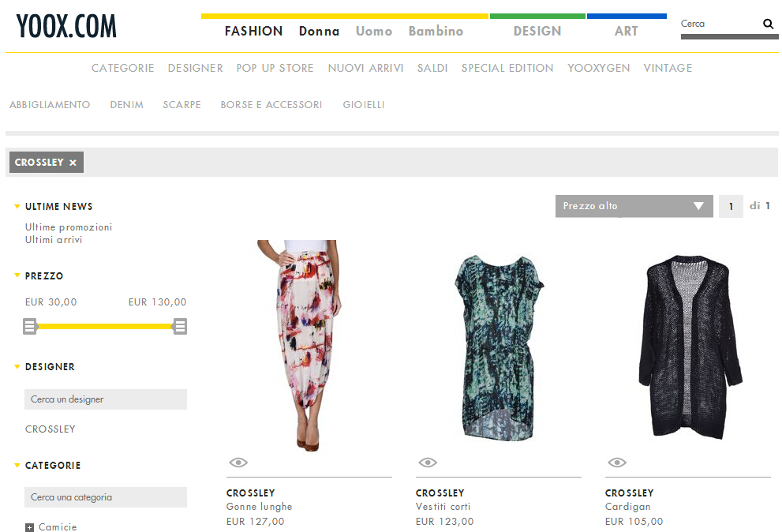Image resolution: width=782 pixels, height=532 pixels.
Task: Open SPECIAL EDITION menu
Action: click(507, 68)
